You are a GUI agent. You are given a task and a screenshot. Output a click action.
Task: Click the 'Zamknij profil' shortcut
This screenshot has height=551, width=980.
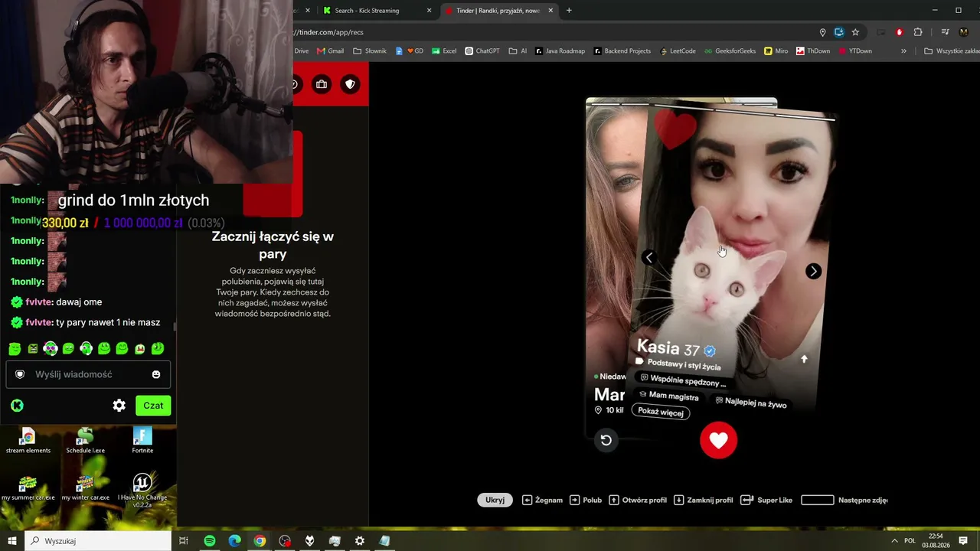[x=703, y=500]
